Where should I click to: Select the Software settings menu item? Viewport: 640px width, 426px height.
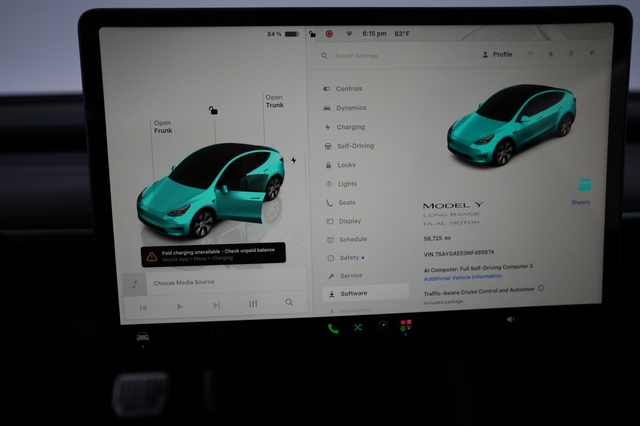(x=366, y=293)
